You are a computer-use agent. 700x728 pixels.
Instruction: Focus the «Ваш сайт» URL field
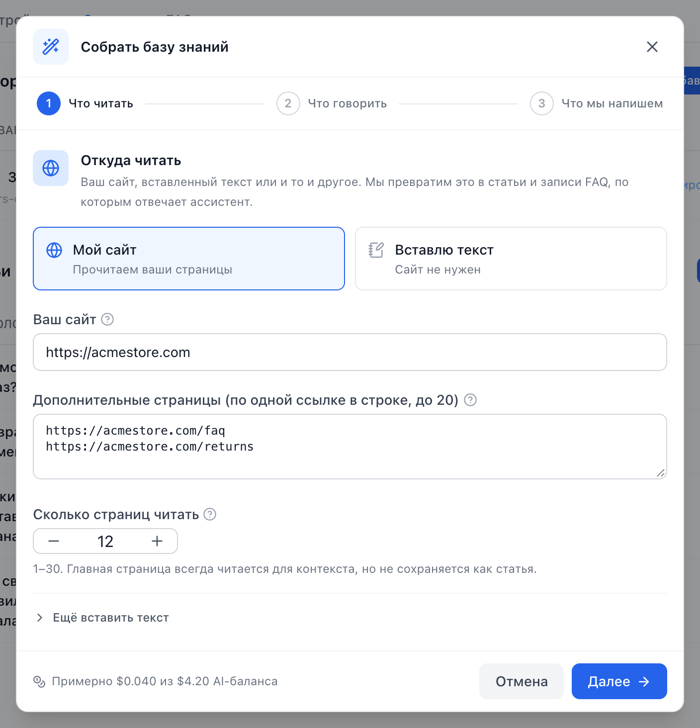coord(350,352)
